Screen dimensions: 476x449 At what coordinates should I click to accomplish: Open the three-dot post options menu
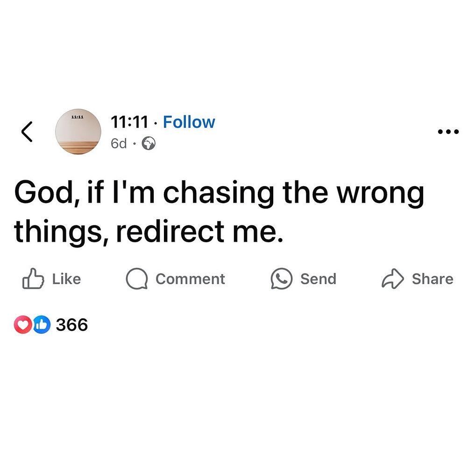pyautogui.click(x=448, y=132)
